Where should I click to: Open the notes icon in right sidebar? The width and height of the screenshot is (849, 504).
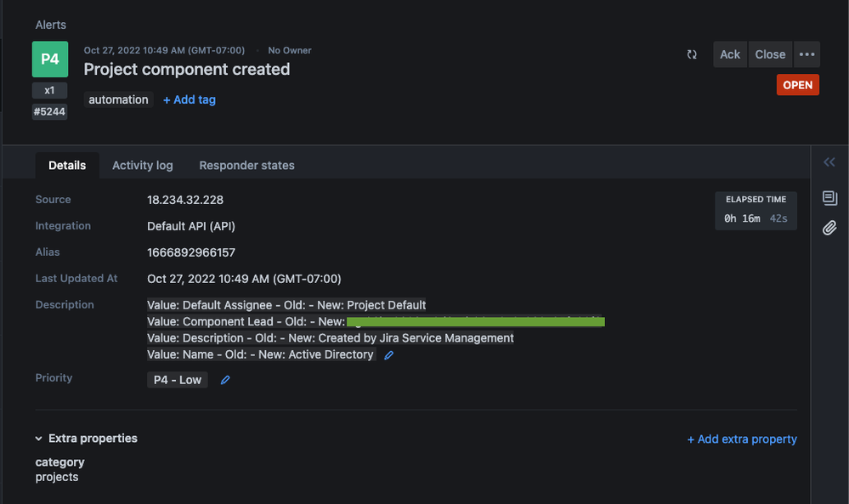coord(829,198)
